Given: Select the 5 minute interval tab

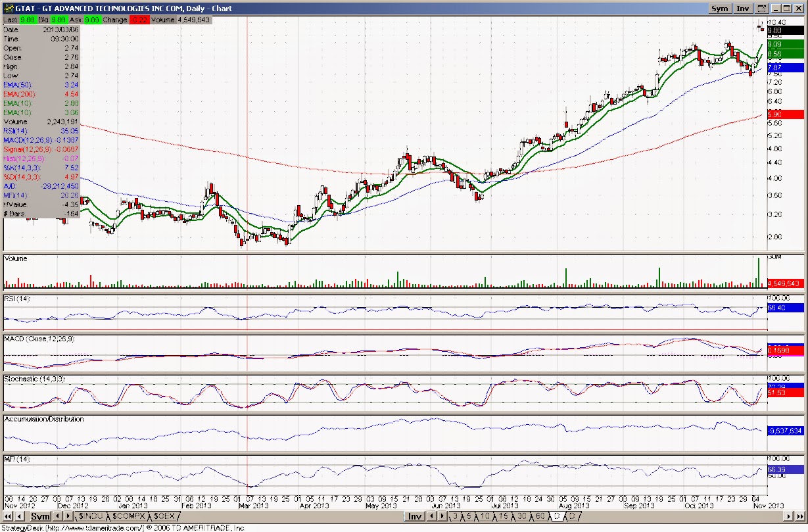Looking at the screenshot, I should click(x=469, y=516).
